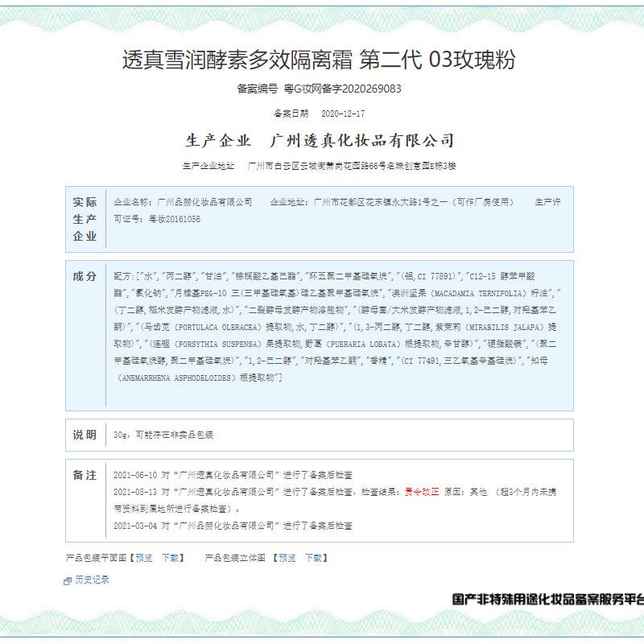Click the 2021-03-04 inspection record
The image size is (644, 644).
(233, 526)
